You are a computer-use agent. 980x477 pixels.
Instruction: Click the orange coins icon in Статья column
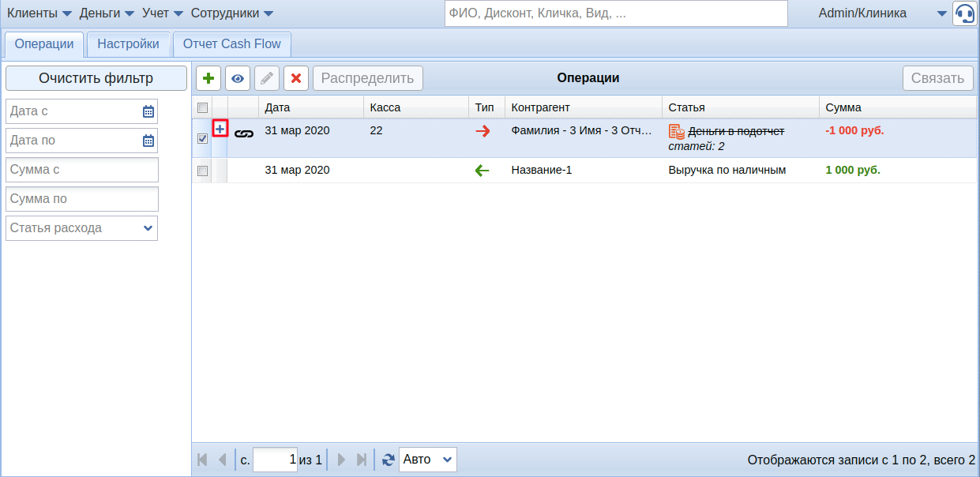[x=677, y=132]
